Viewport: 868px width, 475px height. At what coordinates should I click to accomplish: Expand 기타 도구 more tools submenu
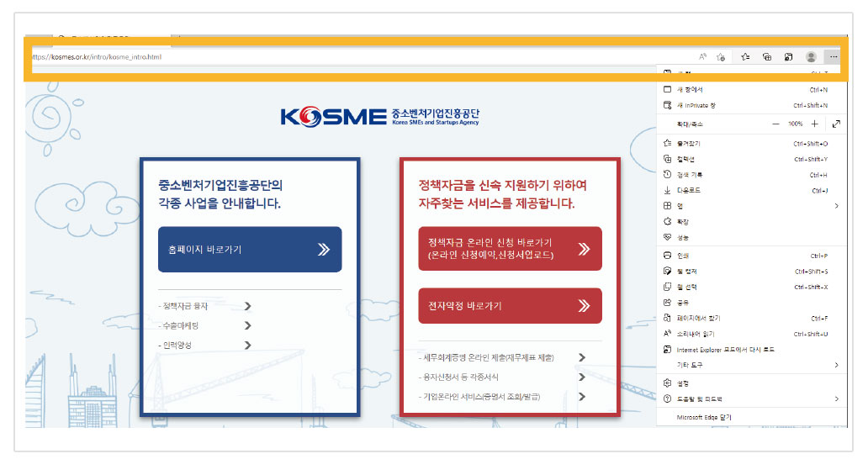pyautogui.click(x=752, y=365)
